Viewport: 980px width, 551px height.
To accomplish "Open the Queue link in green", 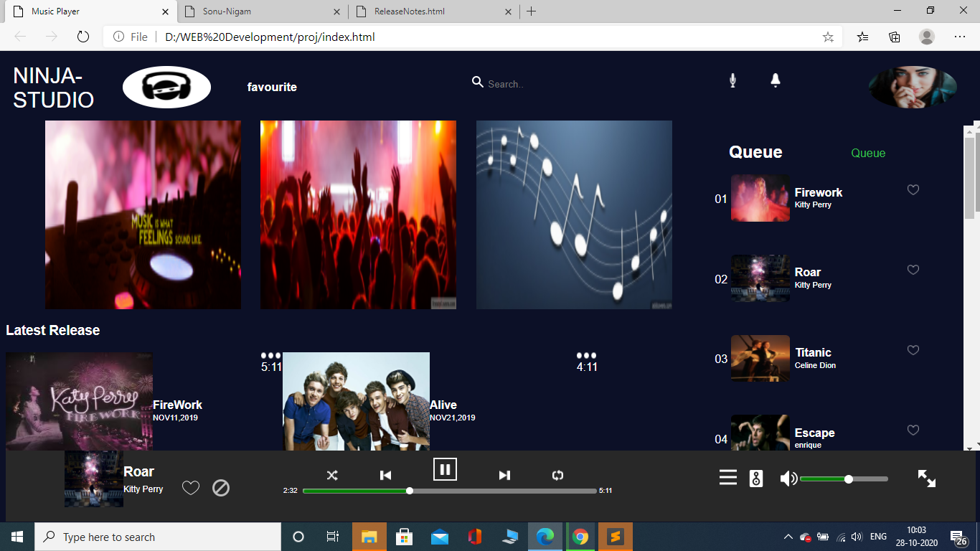I will pyautogui.click(x=868, y=153).
